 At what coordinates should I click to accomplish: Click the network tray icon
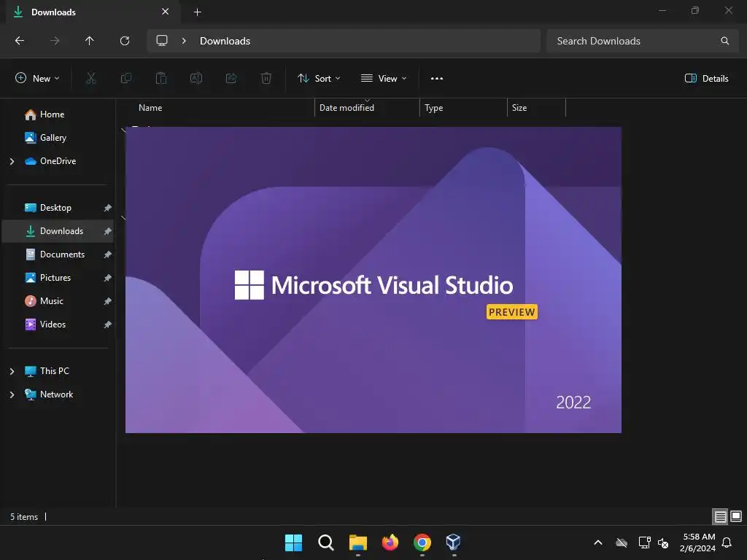pyautogui.click(x=644, y=542)
